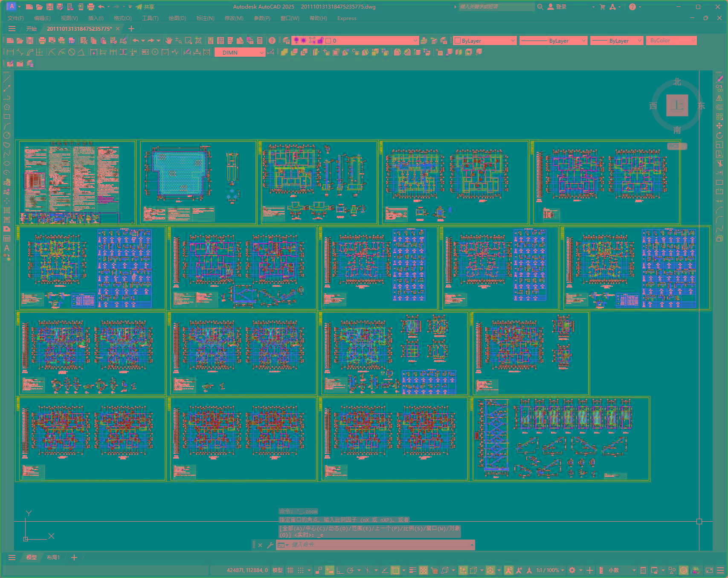Image resolution: width=728 pixels, height=578 pixels.
Task: Click the 共享 share button
Action: pos(145,7)
